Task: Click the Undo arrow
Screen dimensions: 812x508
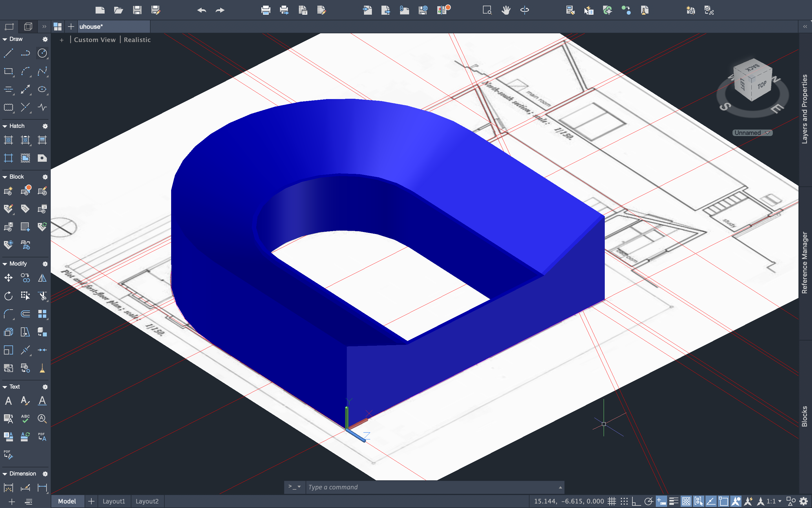Action: click(202, 10)
